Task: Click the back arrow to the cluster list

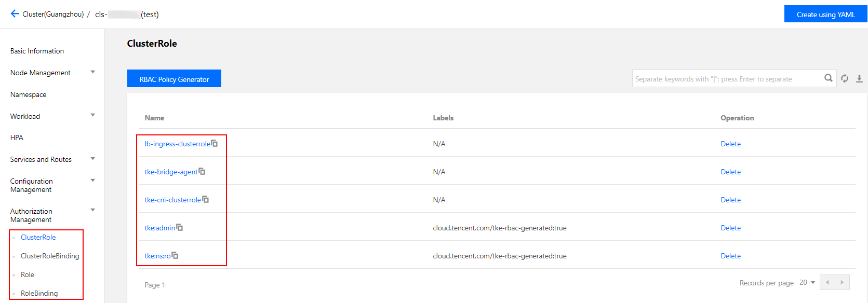Action: 15,14
